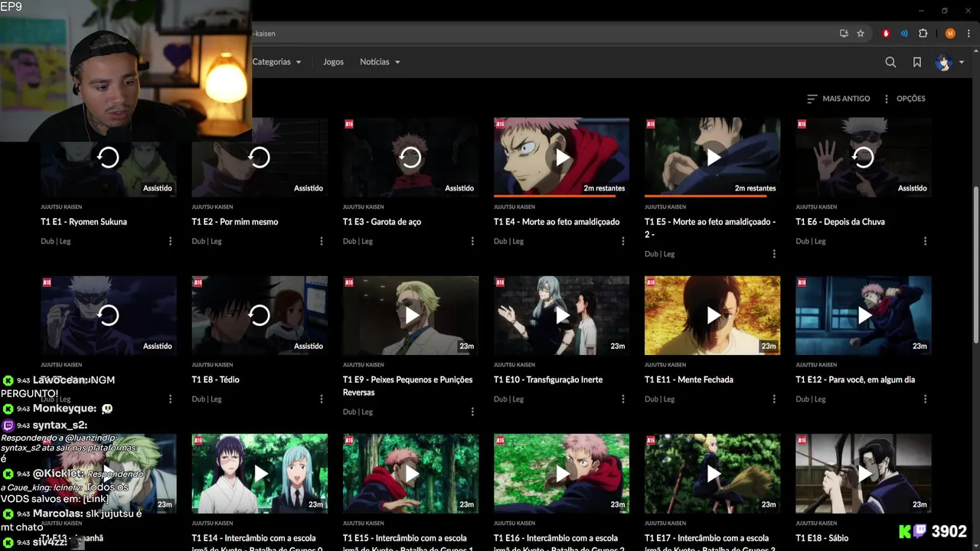Viewport: 980px width, 551px height.
Task: Open options menu for E8 Tédio
Action: [x=321, y=399]
